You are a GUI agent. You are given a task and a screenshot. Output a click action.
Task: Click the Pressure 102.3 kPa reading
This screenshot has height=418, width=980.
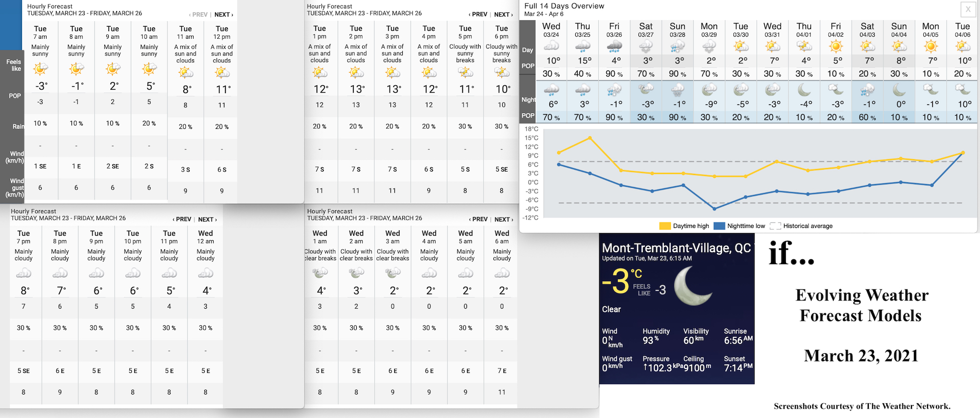tap(662, 368)
